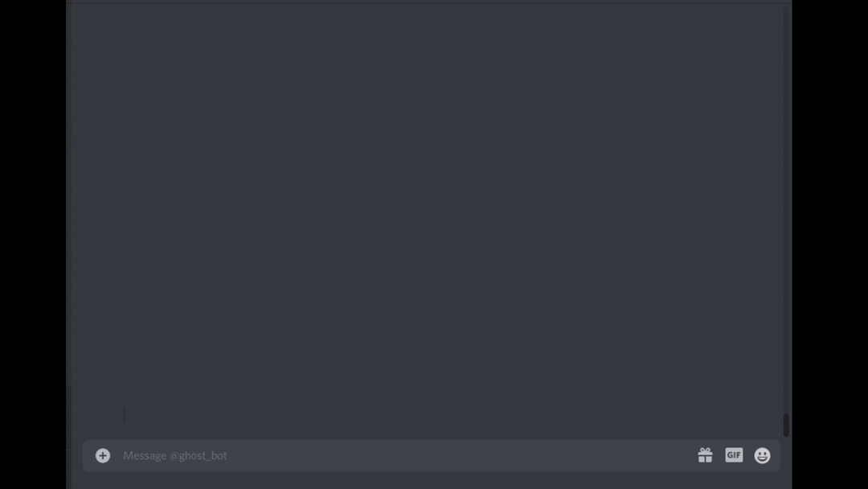This screenshot has width=868, height=489.
Task: Toggle the emoji panel open
Action: tap(762, 455)
